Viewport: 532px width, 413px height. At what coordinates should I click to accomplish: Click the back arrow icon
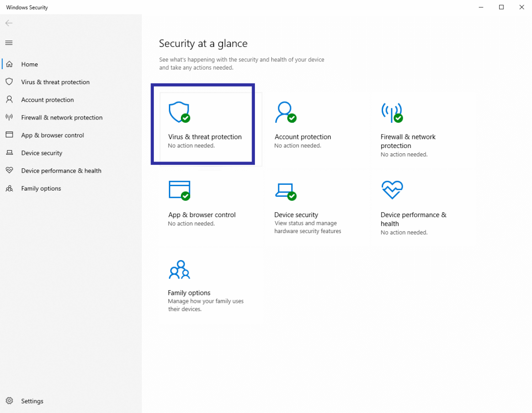pyautogui.click(x=9, y=23)
